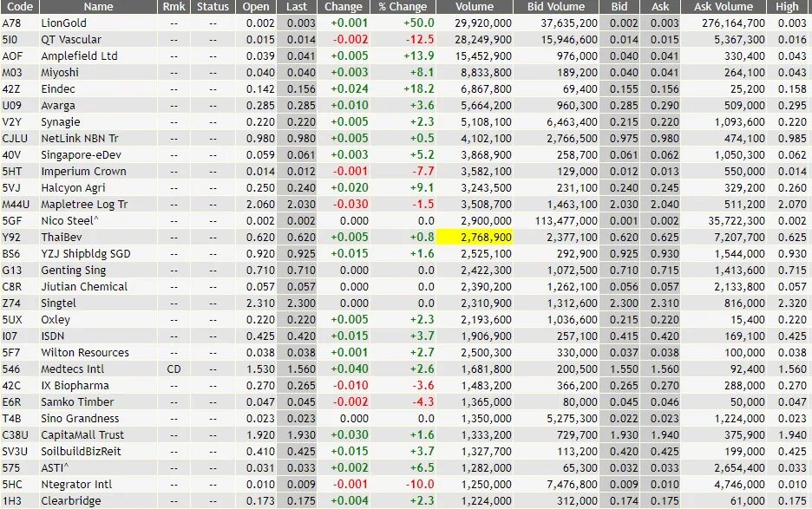Sort by the Open column header
Screen dimensions: 812x509
[x=256, y=7]
